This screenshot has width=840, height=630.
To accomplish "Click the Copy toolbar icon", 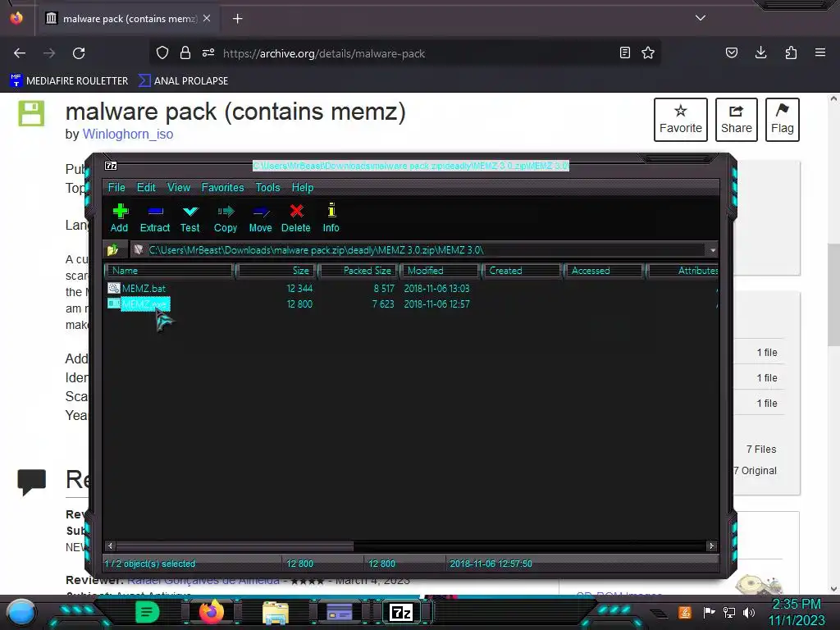I will coord(226,218).
